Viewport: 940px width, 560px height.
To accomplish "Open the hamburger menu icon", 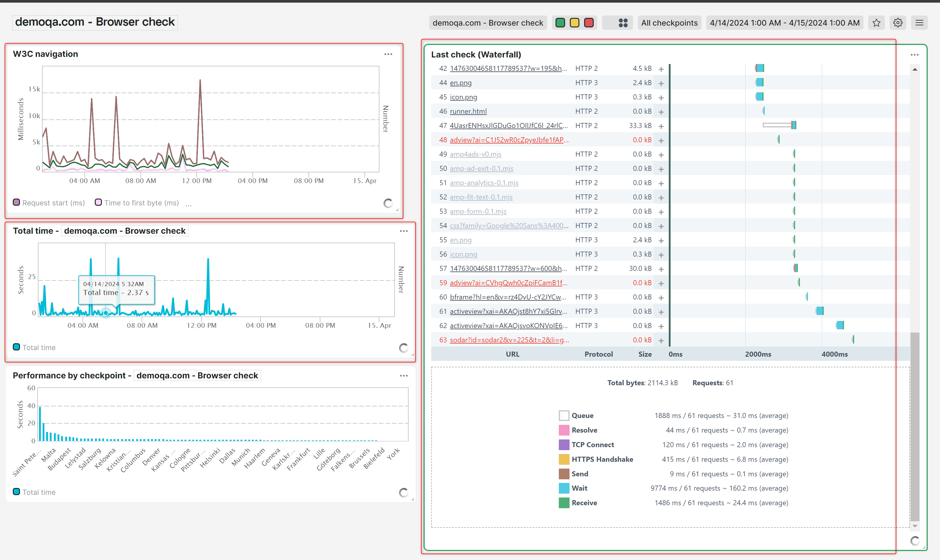I will [919, 23].
